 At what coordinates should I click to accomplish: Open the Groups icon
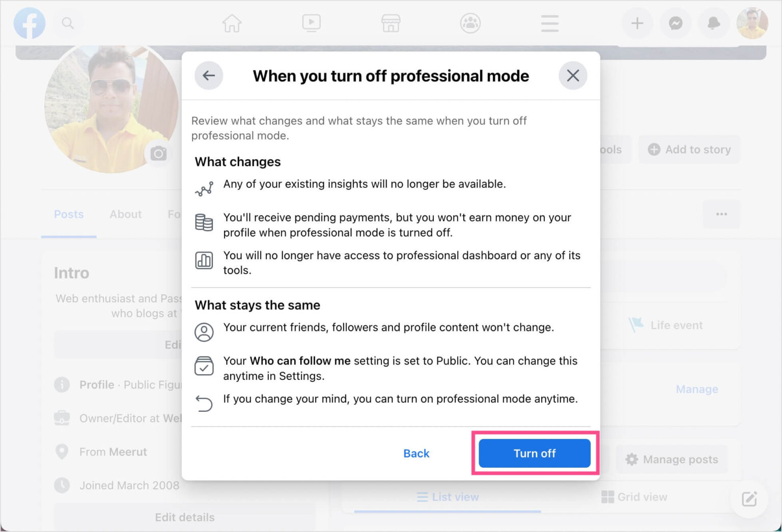470,23
